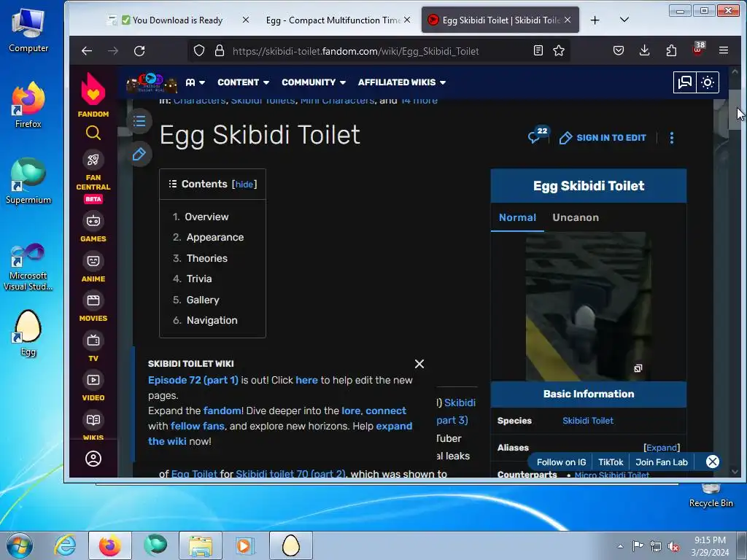Jump to Overview in contents
Viewport: 747px width, 560px height.
pyautogui.click(x=206, y=217)
